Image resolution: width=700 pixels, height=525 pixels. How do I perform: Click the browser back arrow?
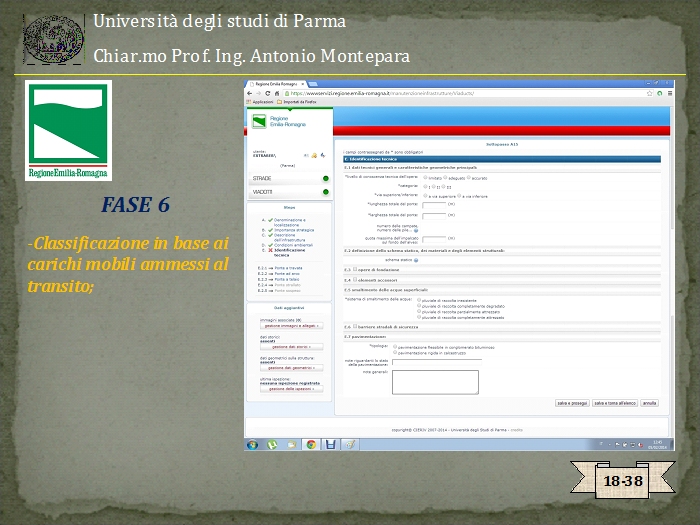coord(250,93)
